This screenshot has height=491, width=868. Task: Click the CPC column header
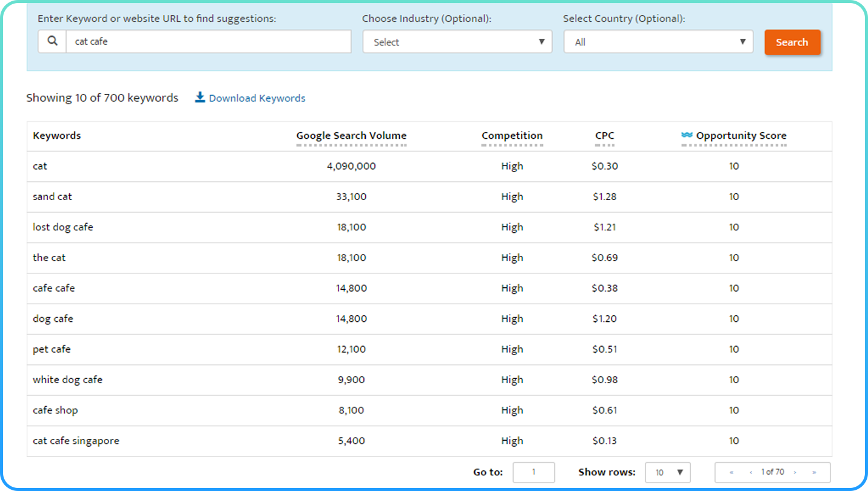604,136
